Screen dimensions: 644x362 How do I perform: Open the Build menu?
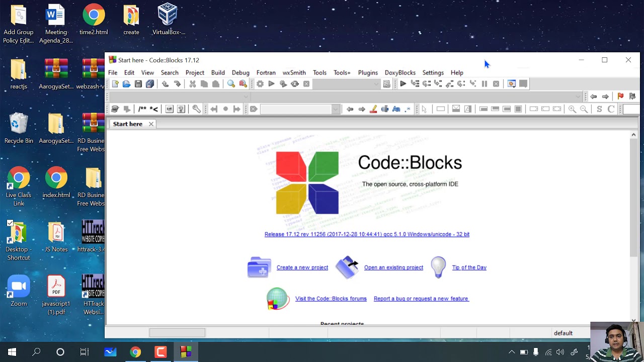[x=218, y=72]
